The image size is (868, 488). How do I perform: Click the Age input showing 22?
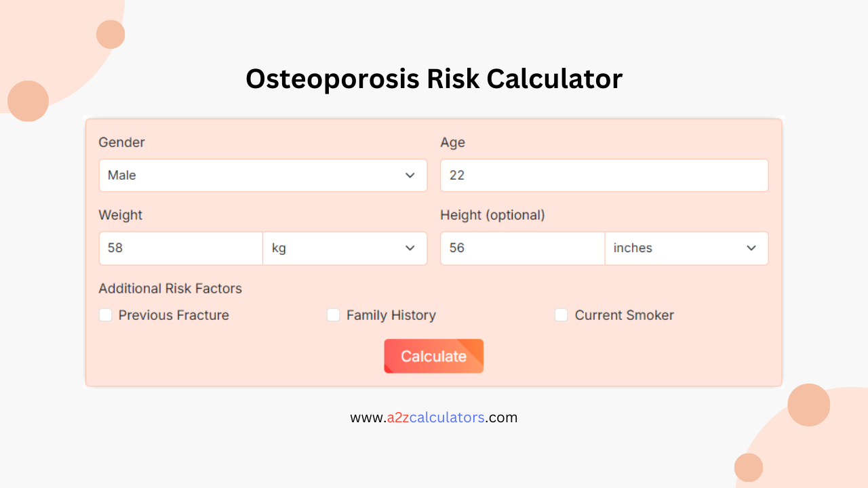pyautogui.click(x=604, y=175)
